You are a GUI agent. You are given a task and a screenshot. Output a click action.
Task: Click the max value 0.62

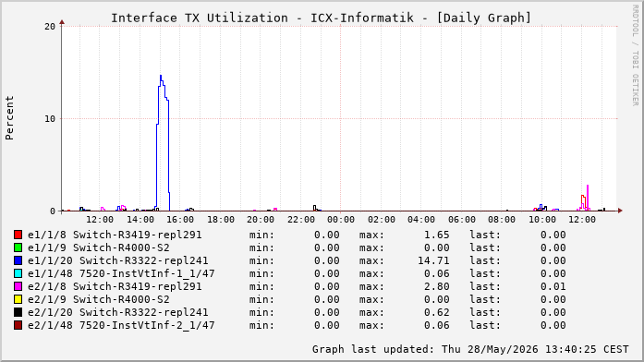(x=437, y=312)
